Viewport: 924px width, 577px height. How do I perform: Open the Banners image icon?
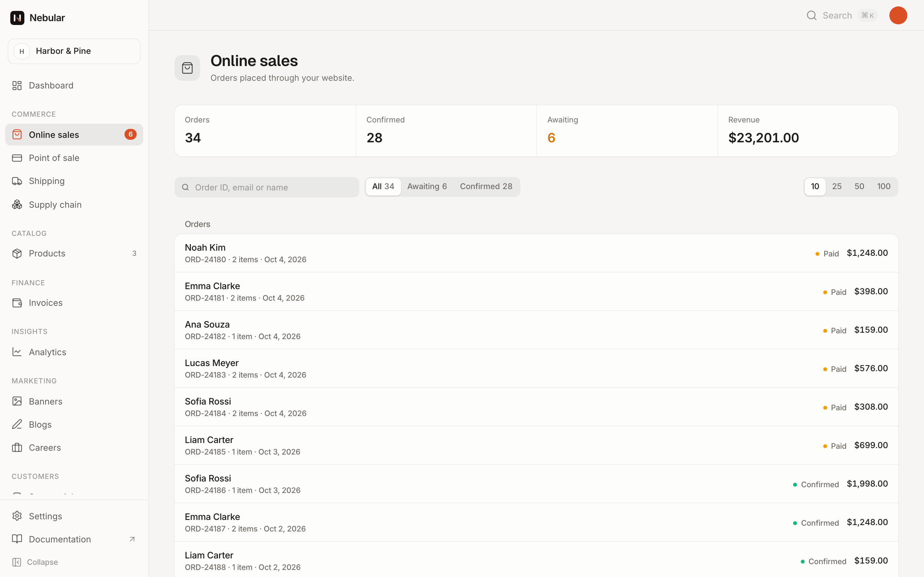(17, 401)
